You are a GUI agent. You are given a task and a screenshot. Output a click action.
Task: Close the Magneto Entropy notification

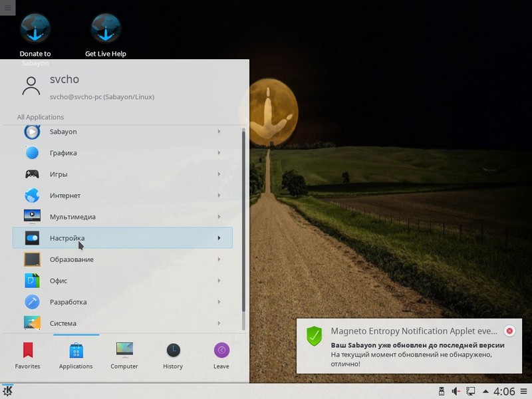click(509, 331)
